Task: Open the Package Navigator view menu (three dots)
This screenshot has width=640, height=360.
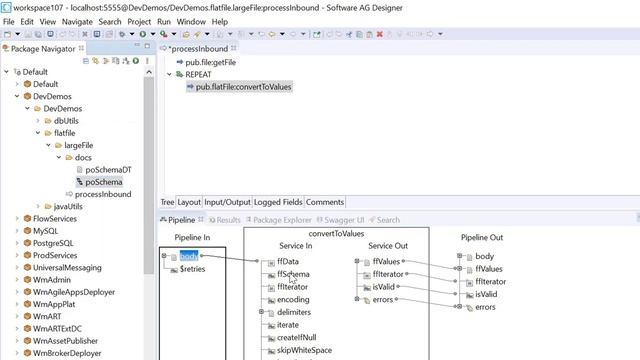Action: click(x=147, y=61)
